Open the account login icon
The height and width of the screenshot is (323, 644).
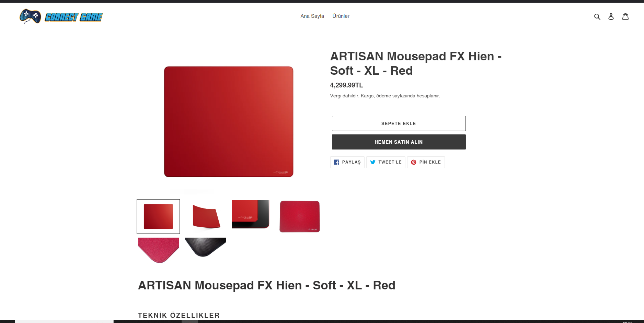pyautogui.click(x=611, y=16)
